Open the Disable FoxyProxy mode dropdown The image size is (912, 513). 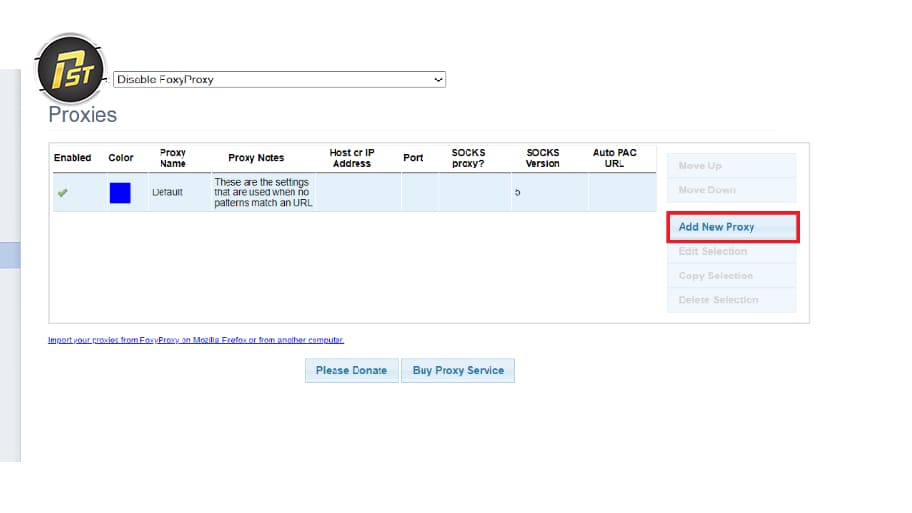[x=279, y=80]
